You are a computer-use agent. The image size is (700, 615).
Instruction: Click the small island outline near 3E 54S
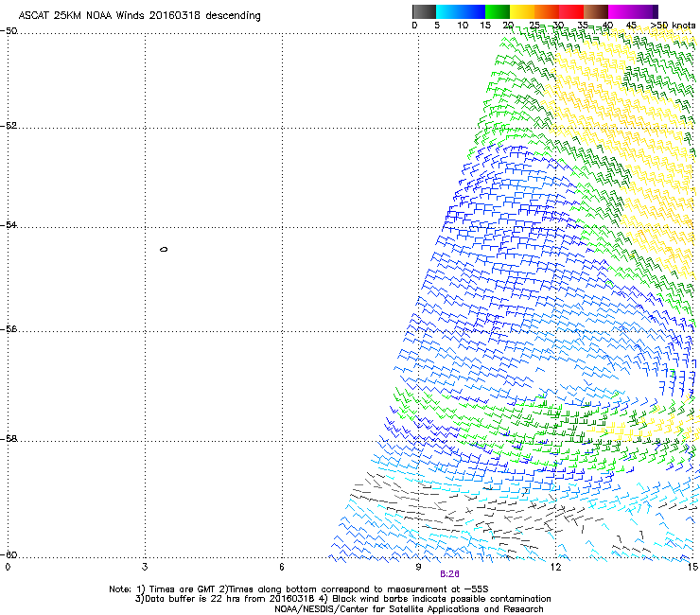coord(164,249)
